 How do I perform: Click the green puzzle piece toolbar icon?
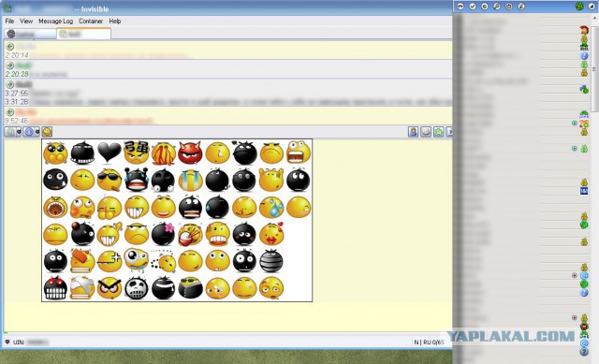tap(439, 132)
